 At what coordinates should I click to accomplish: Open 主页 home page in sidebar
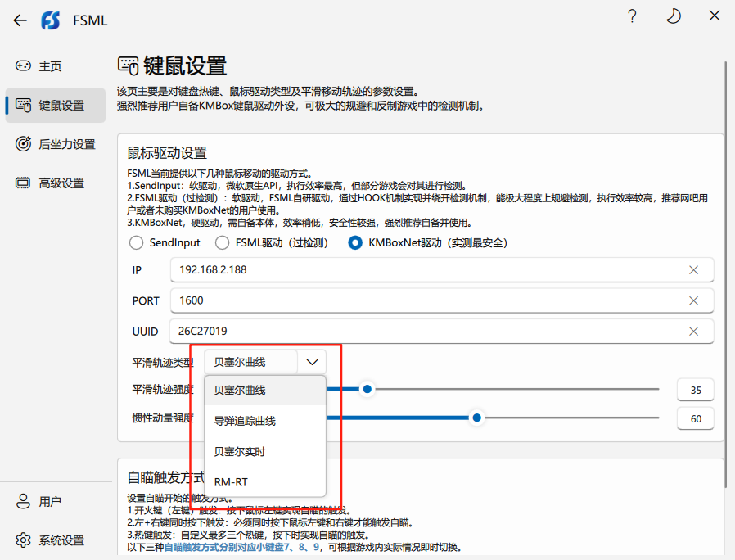(x=51, y=66)
